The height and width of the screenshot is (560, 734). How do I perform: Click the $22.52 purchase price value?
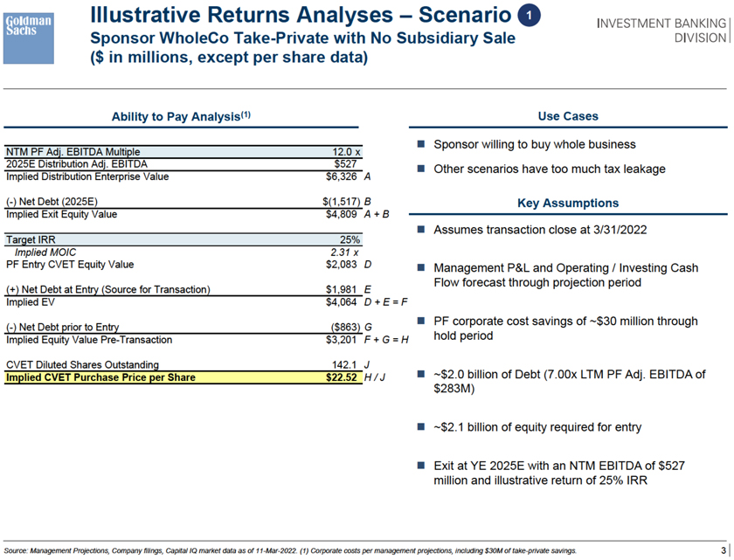tap(340, 378)
